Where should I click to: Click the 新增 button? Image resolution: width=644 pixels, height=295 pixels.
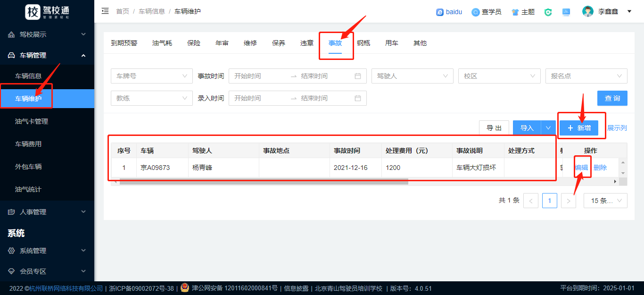[x=579, y=128]
